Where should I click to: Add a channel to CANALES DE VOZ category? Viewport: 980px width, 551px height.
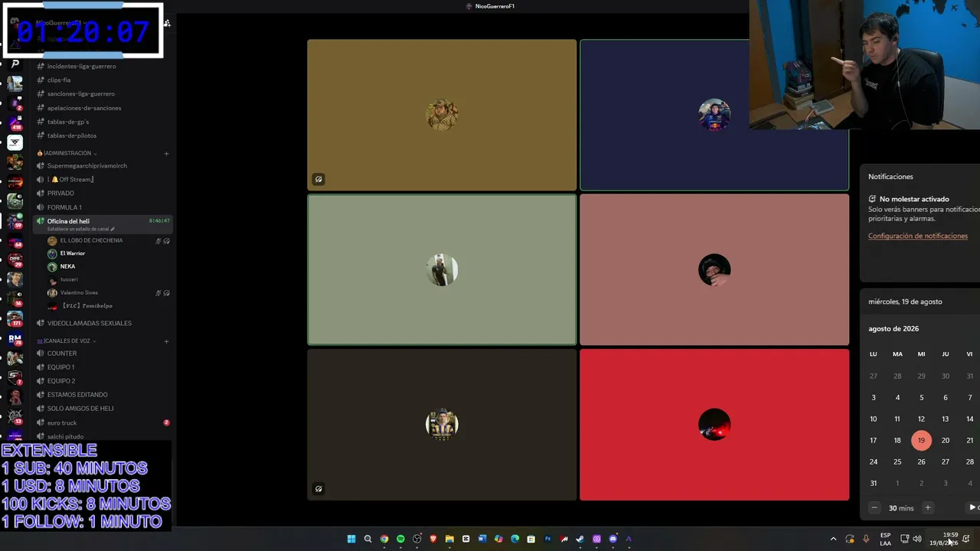(166, 341)
